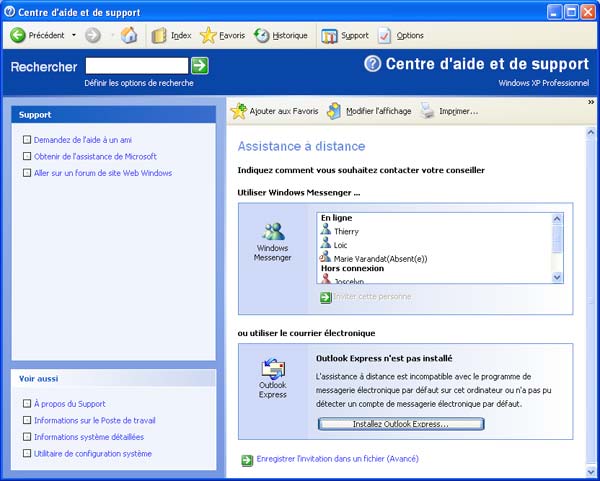Click the Inviter cette personne text
The height and width of the screenshot is (481, 600).
point(372,297)
